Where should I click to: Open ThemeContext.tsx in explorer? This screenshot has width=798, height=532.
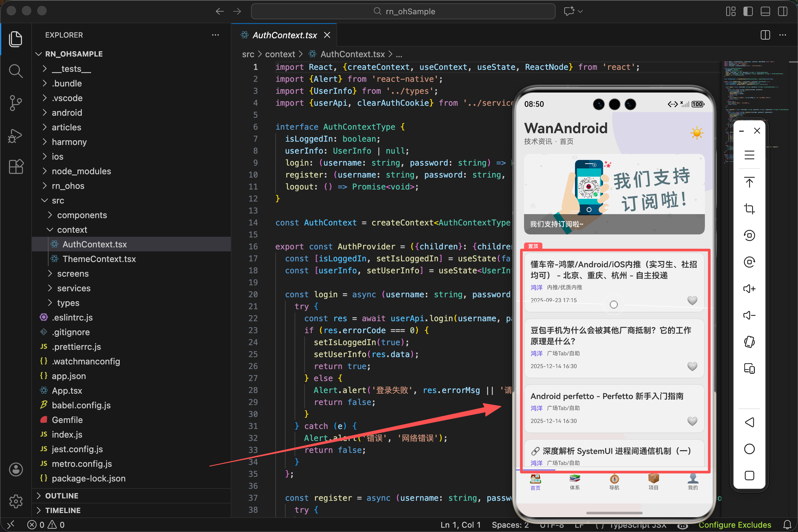[x=99, y=259]
